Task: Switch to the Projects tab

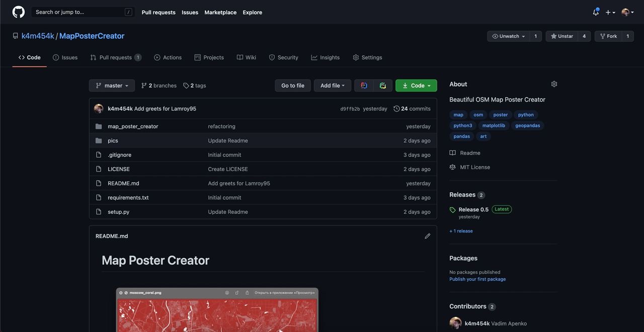Action: pos(209,57)
